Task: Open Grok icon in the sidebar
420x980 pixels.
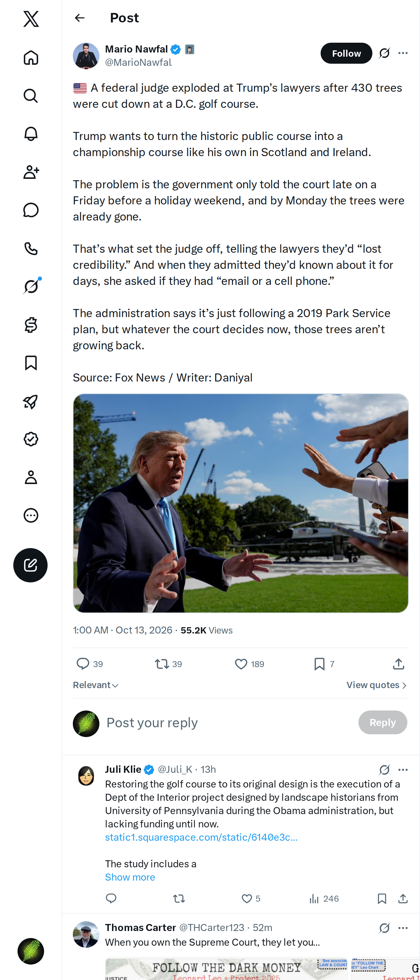Action: coord(31,286)
